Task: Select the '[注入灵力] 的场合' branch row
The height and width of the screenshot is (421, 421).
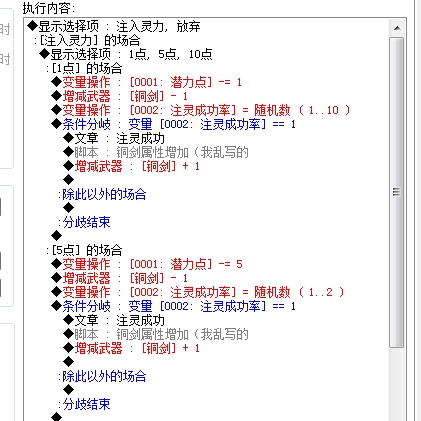Action: pyautogui.click(x=87, y=40)
